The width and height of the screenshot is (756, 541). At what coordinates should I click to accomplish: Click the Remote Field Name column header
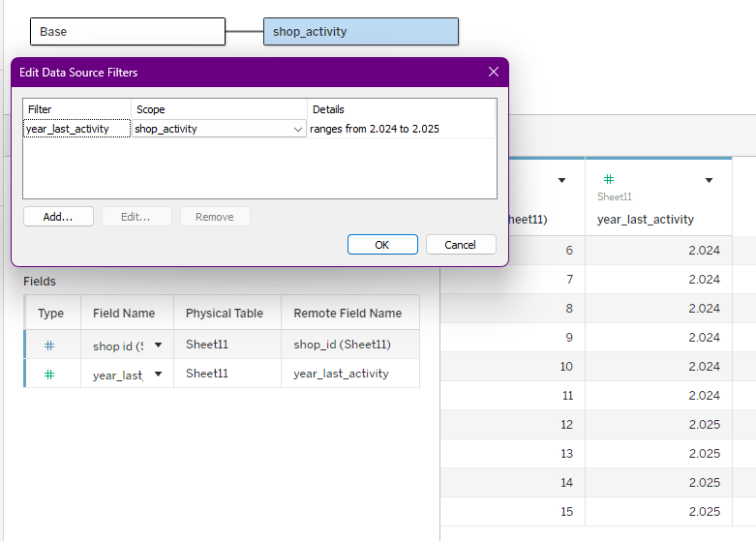click(348, 314)
